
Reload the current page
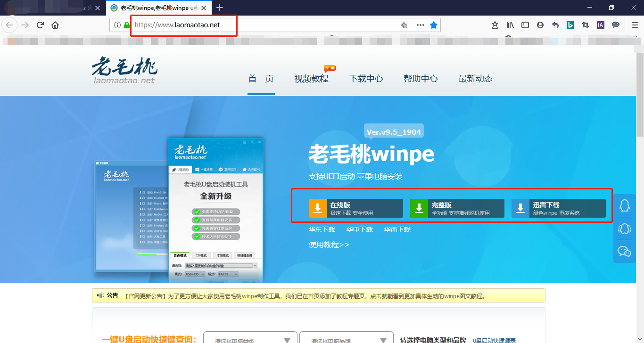point(40,25)
